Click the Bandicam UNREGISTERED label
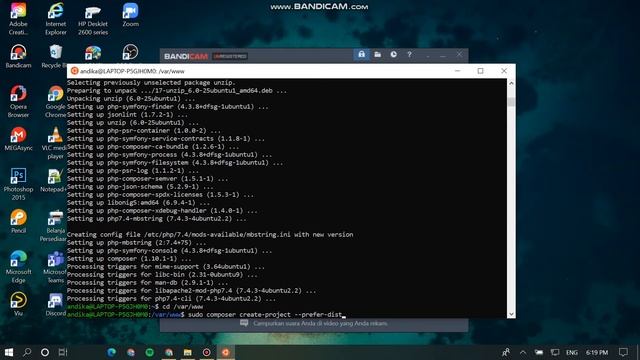 pos(230,56)
